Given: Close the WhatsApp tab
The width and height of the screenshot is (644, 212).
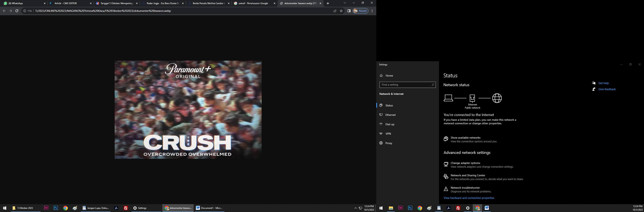Looking at the screenshot, I should [45, 3].
